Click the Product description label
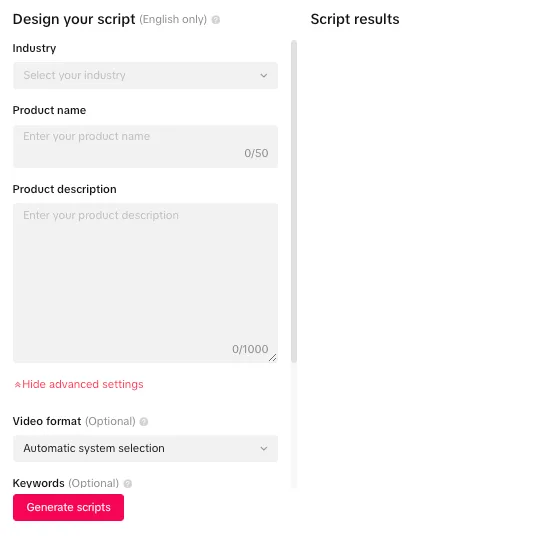 65,189
